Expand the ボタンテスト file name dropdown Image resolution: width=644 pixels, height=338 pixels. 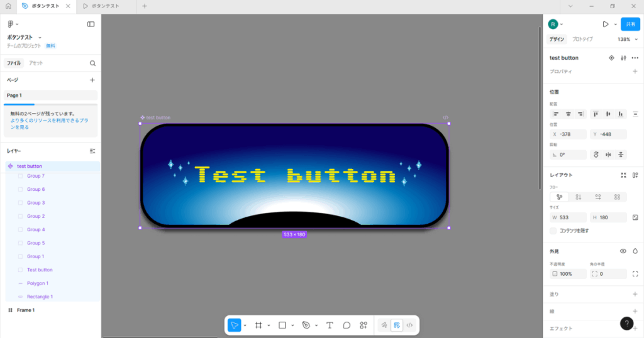coord(40,38)
